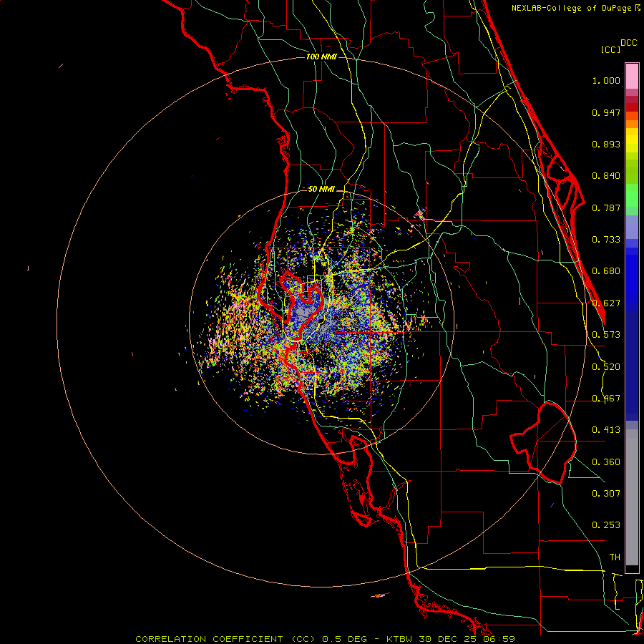The image size is (644, 644).
Task: Click the 1.000 colorbar value
Action: coord(606,81)
